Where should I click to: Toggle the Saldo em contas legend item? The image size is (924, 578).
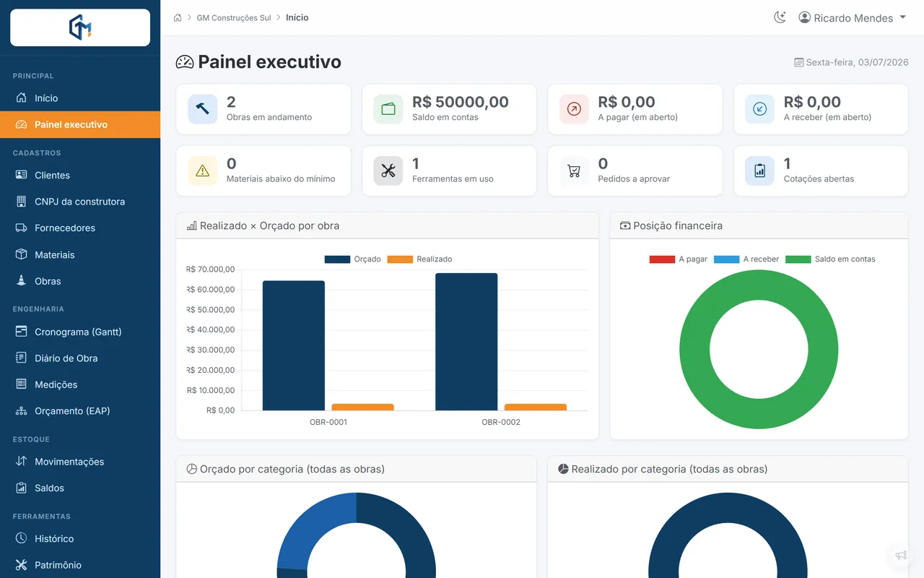[x=830, y=259]
